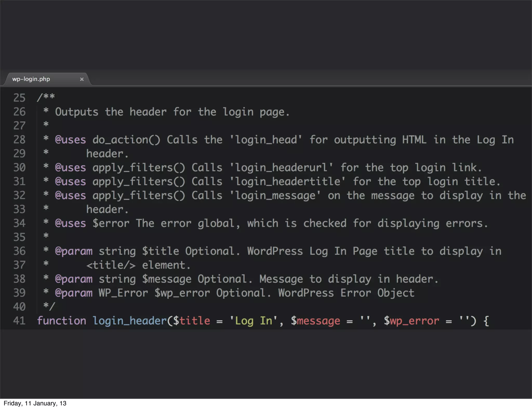The height and width of the screenshot is (409, 532).
Task: Click the $wp_error parameter on line 41
Action: [x=411, y=321]
